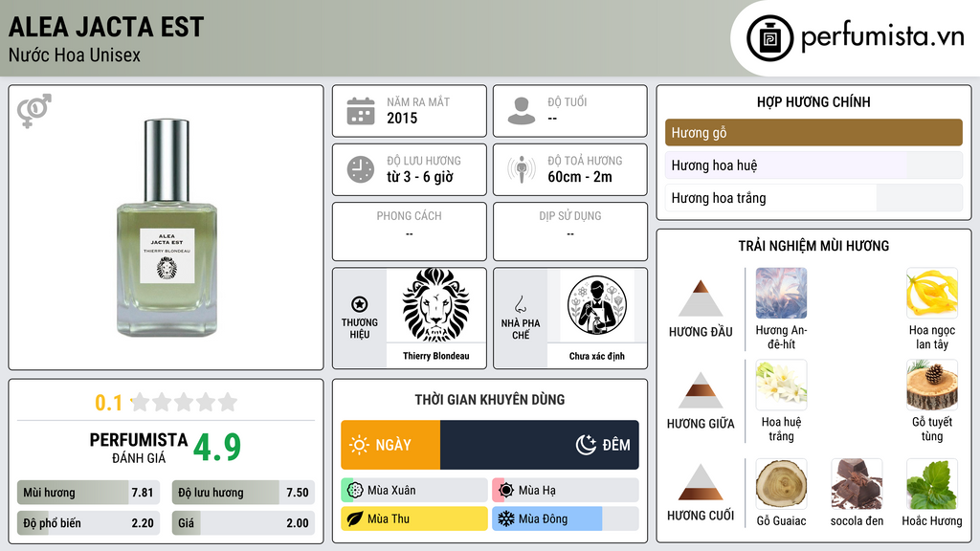Click the unisex gender symbol icon

pos(33,111)
